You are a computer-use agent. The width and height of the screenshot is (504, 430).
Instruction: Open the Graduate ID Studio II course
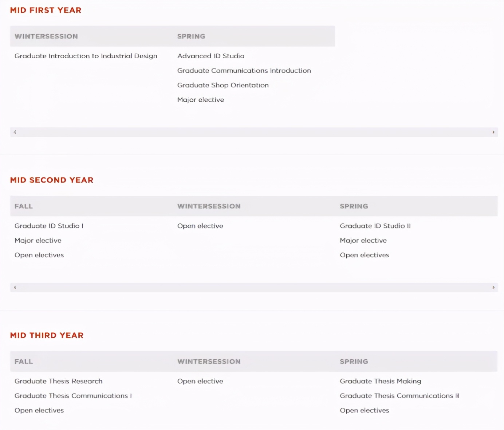375,226
